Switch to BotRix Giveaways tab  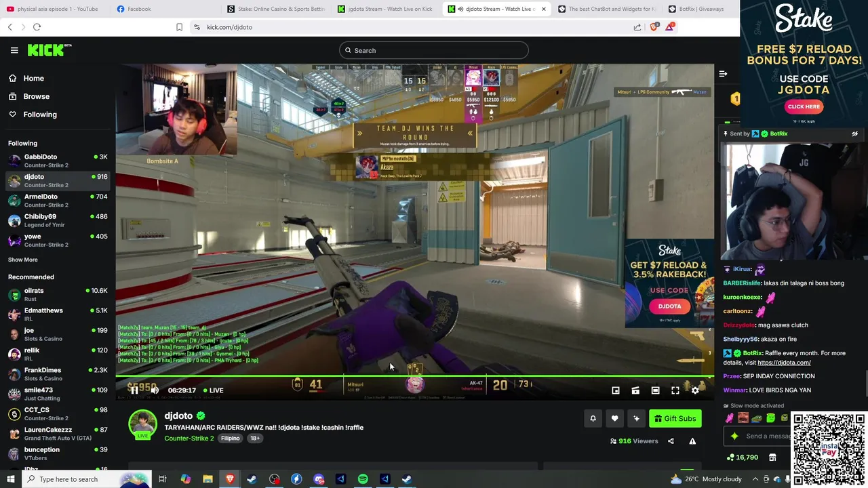[698, 9]
